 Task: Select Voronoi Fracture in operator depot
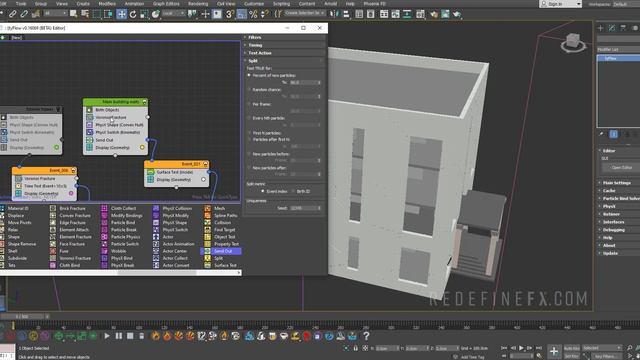[75, 258]
